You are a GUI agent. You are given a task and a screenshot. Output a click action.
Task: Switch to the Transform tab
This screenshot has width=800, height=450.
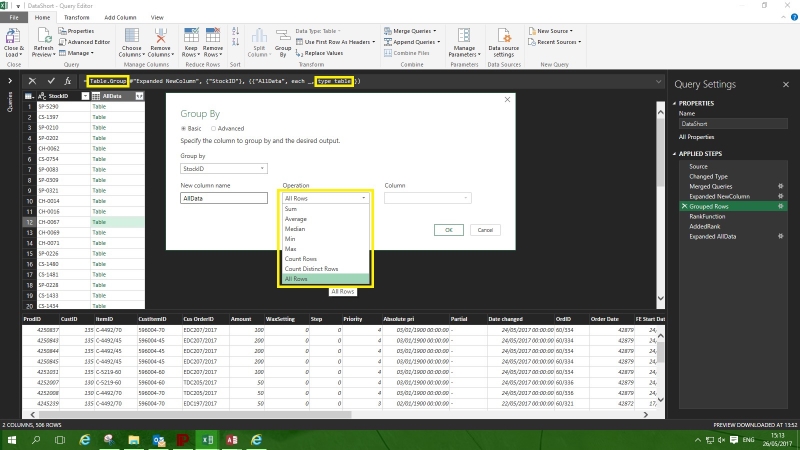click(x=75, y=18)
